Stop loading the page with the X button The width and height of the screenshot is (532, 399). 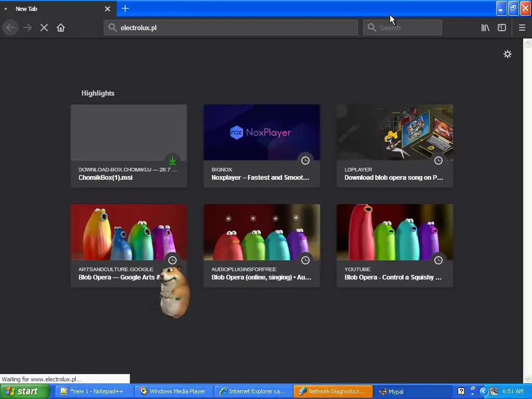[44, 28]
